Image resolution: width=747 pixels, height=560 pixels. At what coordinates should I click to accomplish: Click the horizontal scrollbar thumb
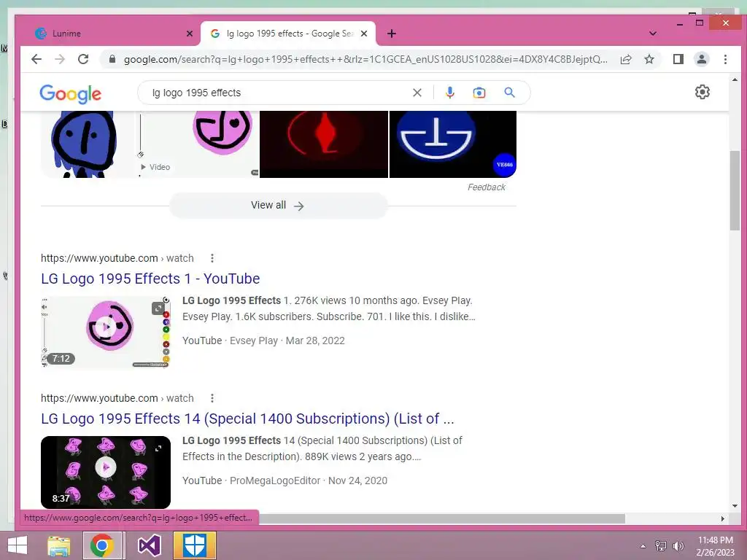point(441,518)
